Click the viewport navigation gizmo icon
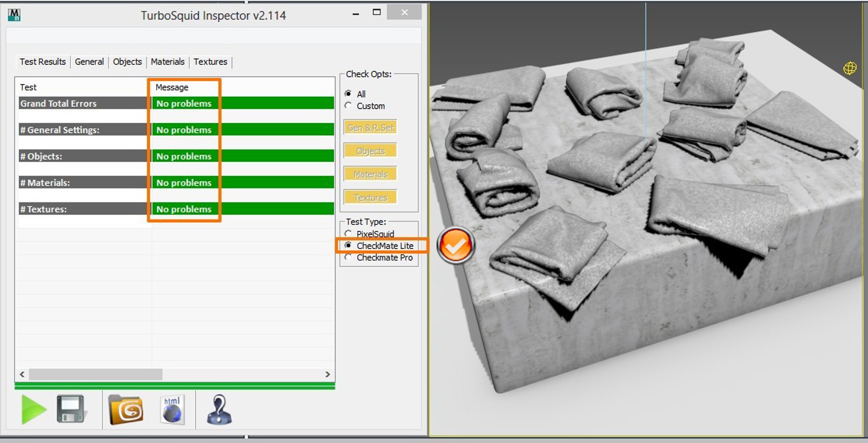 coord(849,68)
